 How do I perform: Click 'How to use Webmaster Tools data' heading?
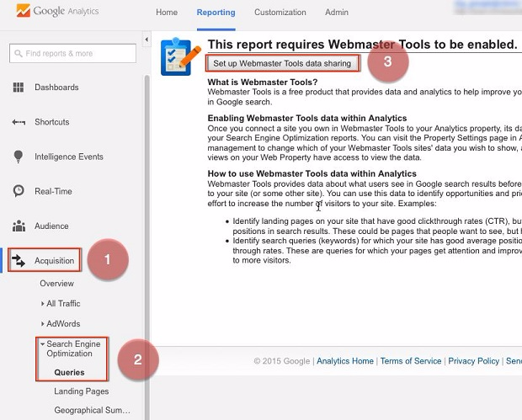(x=312, y=173)
